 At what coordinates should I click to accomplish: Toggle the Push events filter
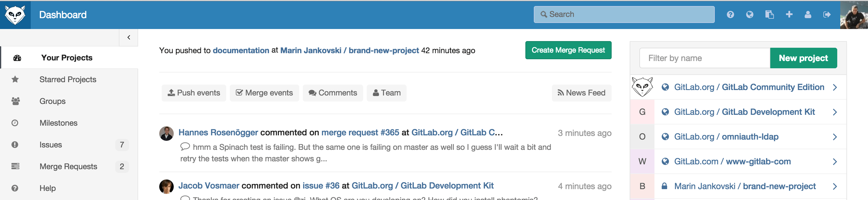(x=194, y=93)
